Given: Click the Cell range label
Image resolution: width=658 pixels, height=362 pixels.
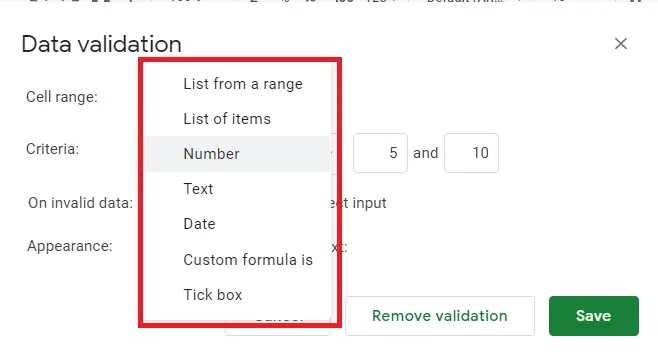Looking at the screenshot, I should [x=62, y=97].
